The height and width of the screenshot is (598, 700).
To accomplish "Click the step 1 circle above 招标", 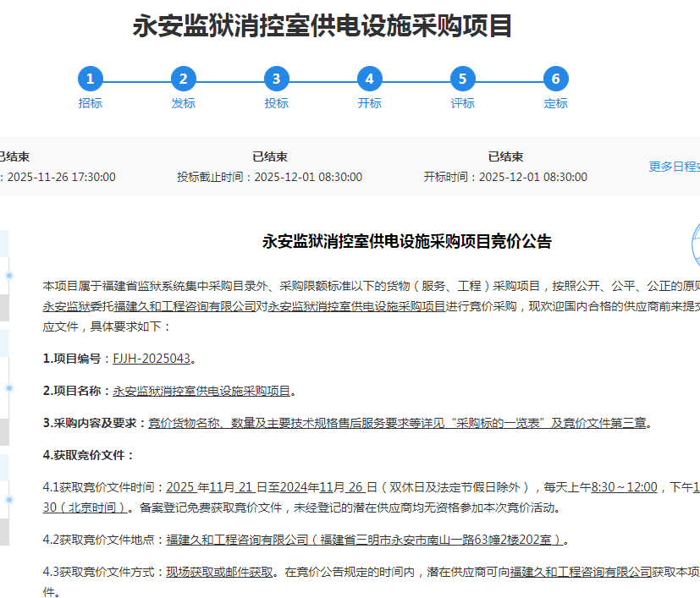I will [91, 80].
